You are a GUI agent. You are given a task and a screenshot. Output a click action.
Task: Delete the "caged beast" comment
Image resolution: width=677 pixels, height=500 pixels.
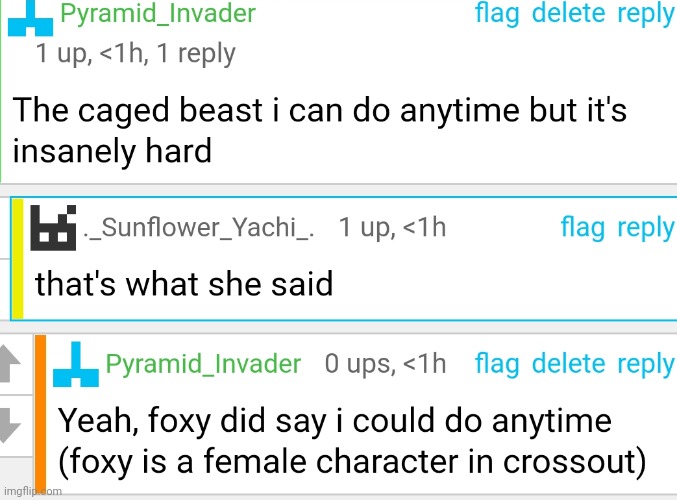pos(568,14)
